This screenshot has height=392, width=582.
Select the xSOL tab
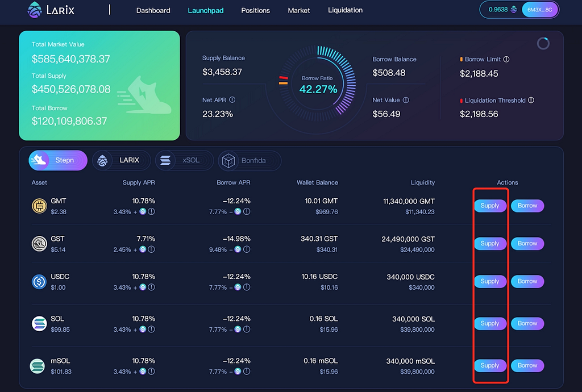click(184, 160)
